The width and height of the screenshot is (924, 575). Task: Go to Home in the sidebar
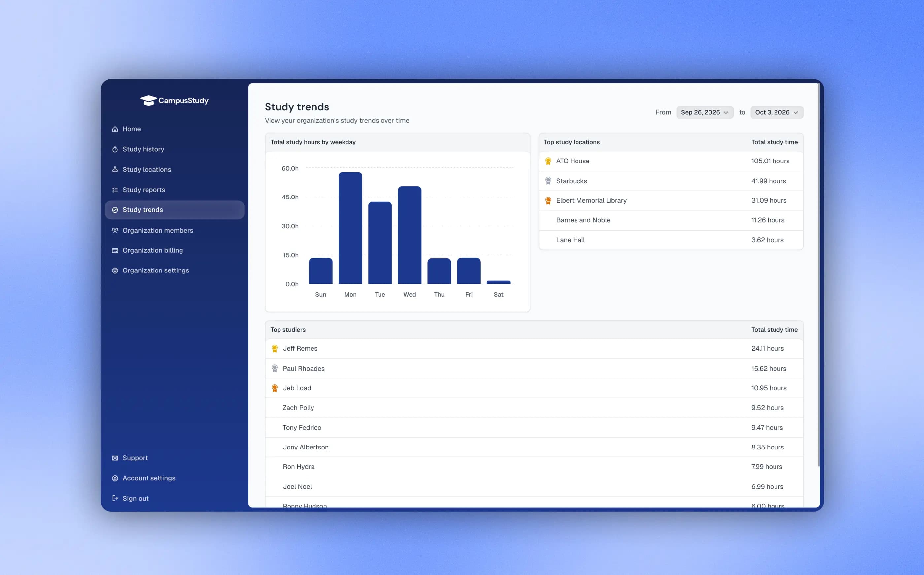(x=174, y=129)
